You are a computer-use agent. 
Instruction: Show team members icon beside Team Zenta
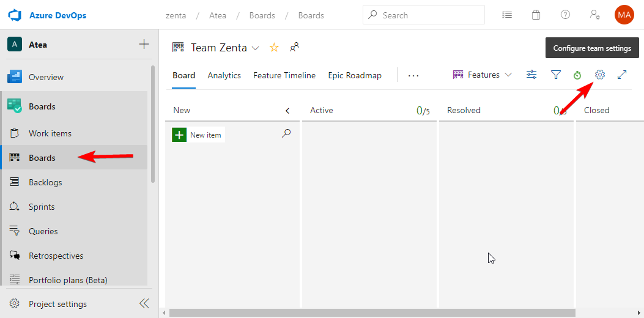pos(294,48)
